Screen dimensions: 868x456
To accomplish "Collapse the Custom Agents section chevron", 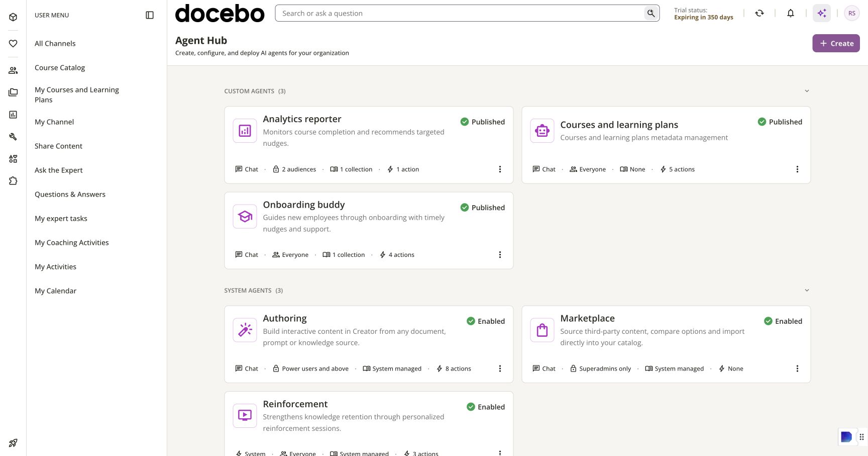I will point(807,91).
